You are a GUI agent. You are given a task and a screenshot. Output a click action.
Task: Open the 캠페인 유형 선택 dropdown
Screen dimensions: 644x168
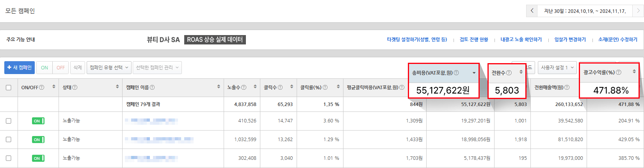point(109,68)
